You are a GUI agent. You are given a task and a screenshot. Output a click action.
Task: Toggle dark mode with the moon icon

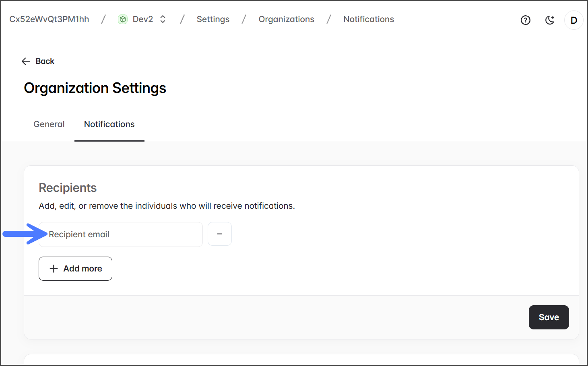pyautogui.click(x=550, y=20)
